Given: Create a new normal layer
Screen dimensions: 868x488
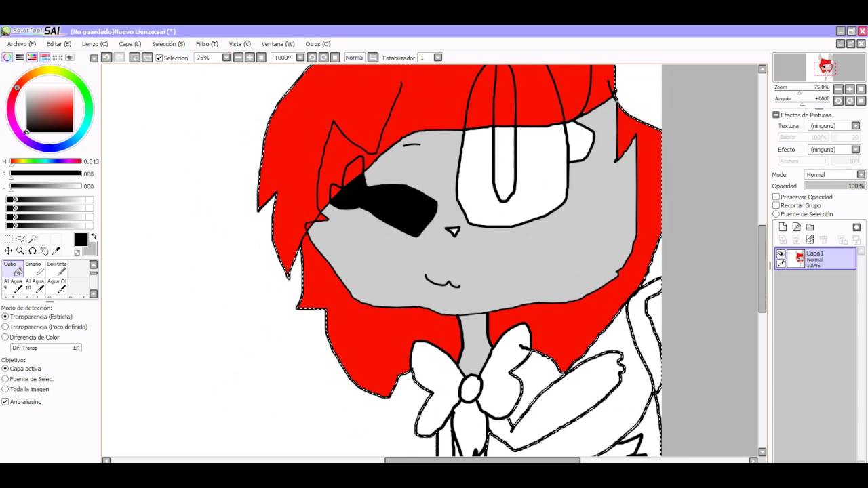Looking at the screenshot, I should coord(783,227).
